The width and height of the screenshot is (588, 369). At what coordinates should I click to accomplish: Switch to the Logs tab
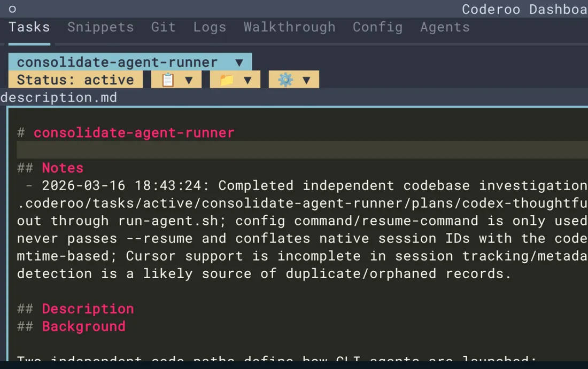[x=210, y=27]
